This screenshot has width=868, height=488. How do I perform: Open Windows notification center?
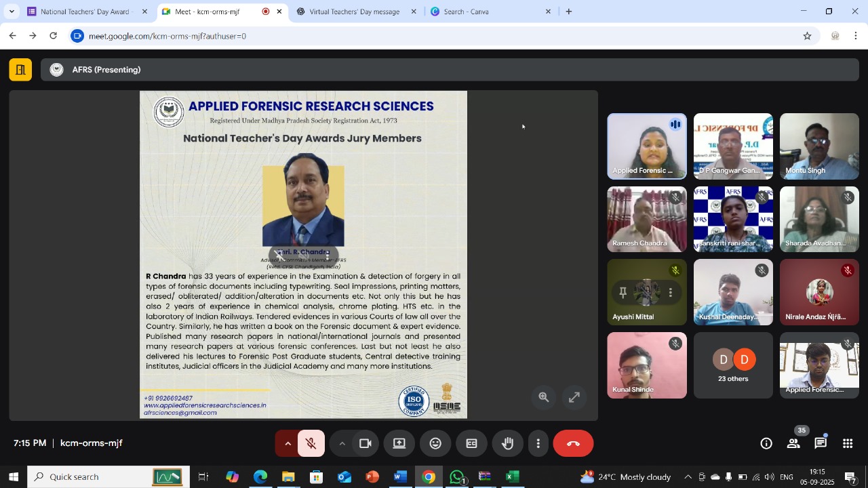[850, 477]
